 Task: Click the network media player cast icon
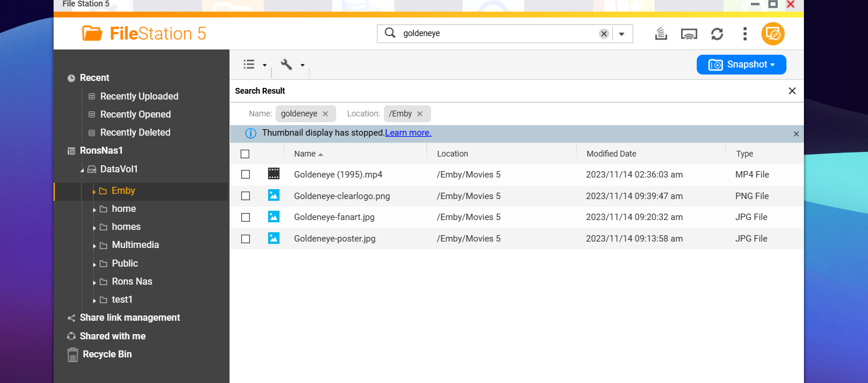(689, 34)
